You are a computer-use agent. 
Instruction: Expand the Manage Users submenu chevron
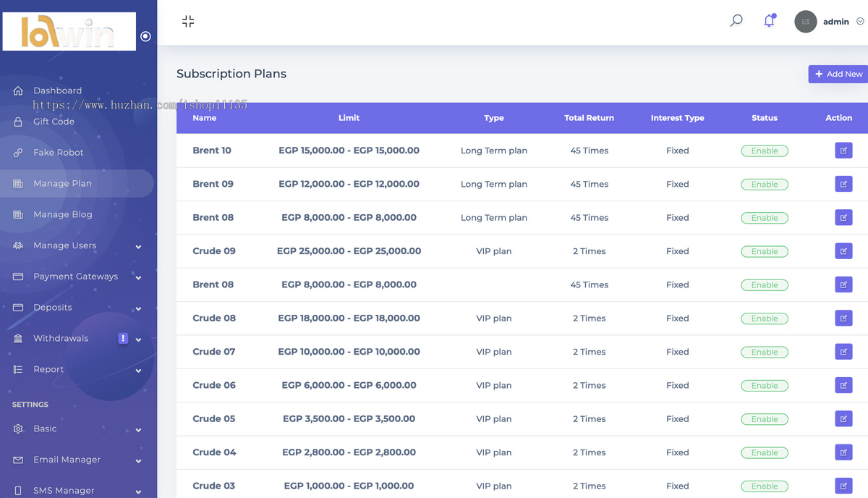[138, 247]
